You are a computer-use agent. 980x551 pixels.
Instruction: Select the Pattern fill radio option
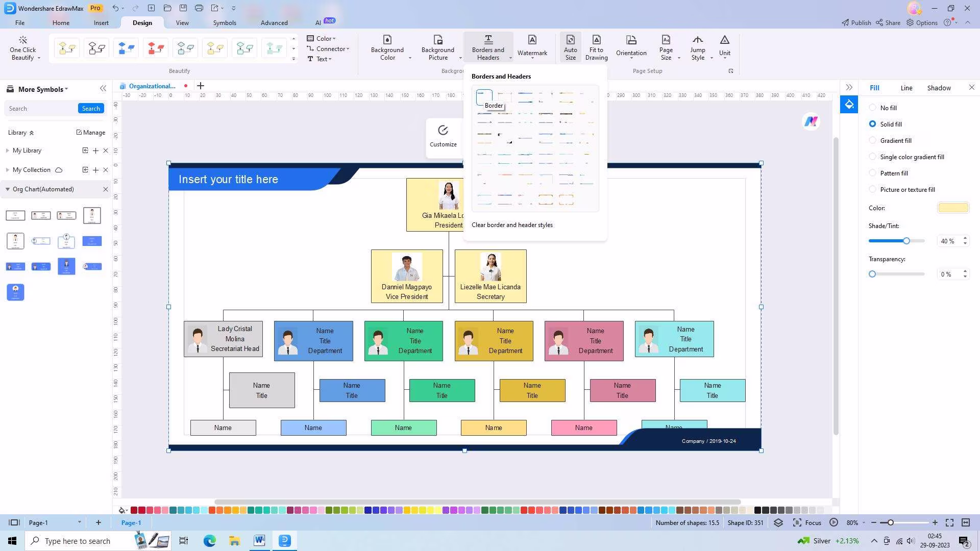[872, 173]
